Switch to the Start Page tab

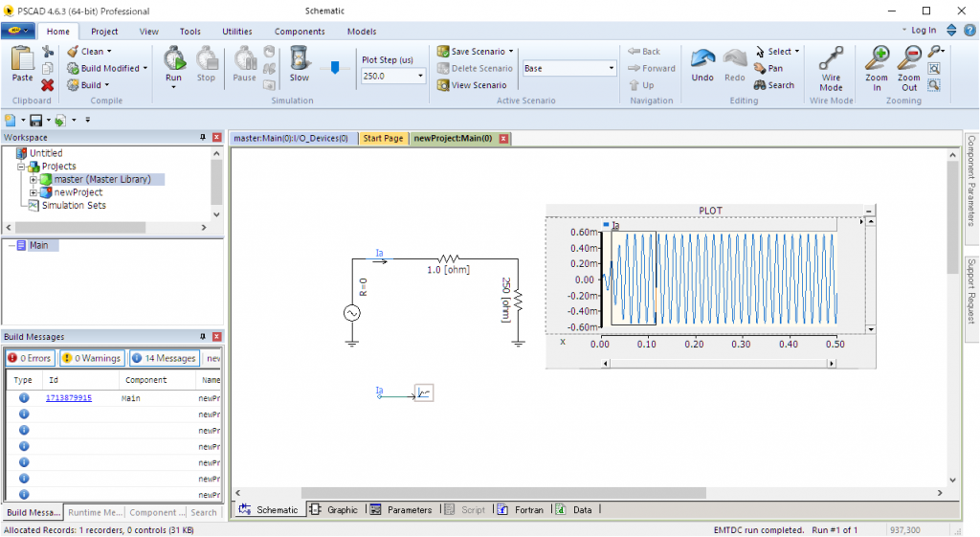point(382,138)
